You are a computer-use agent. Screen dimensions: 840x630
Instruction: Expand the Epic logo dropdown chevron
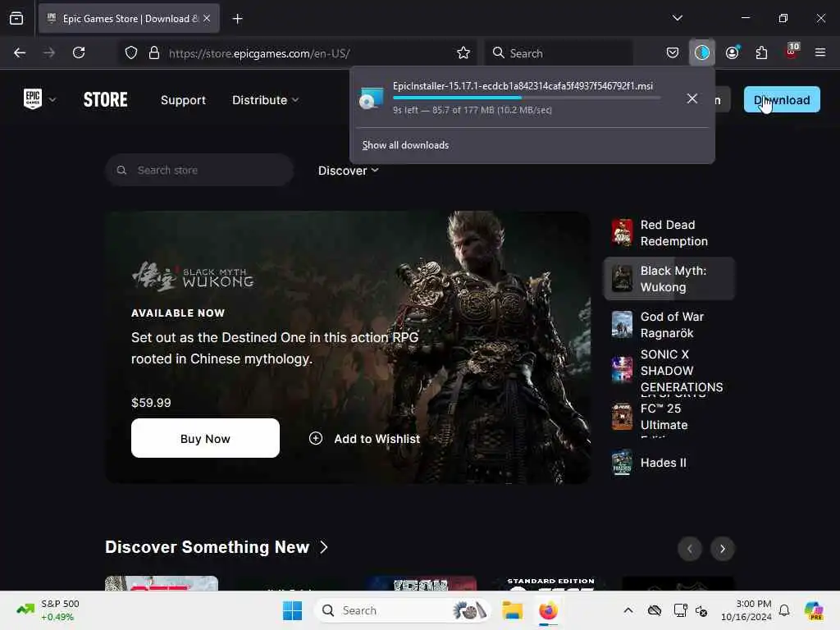[52, 99]
